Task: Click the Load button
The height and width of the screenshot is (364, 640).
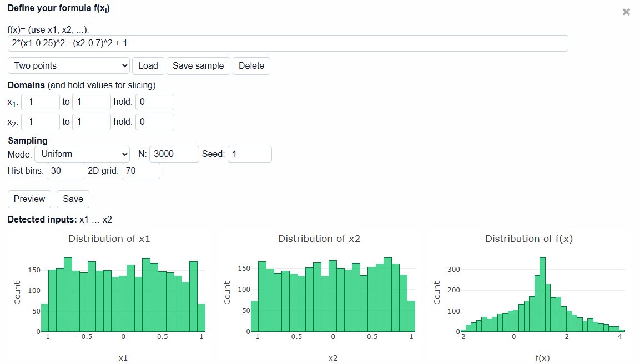Action: tap(148, 65)
